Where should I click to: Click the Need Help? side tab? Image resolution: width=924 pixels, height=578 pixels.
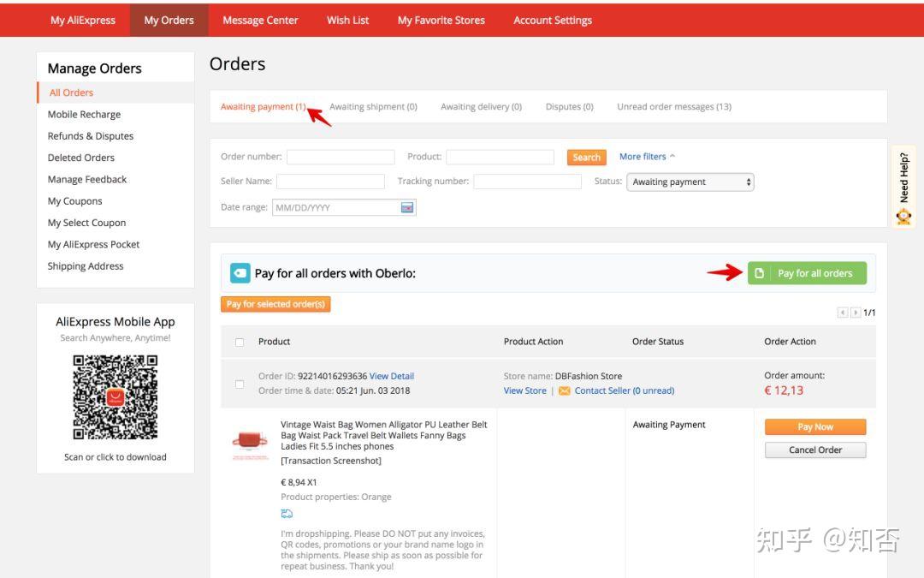point(903,187)
